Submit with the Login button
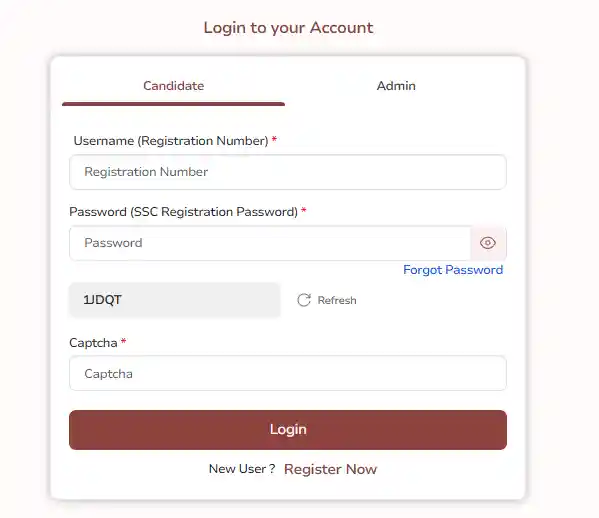The image size is (599, 518). [288, 430]
